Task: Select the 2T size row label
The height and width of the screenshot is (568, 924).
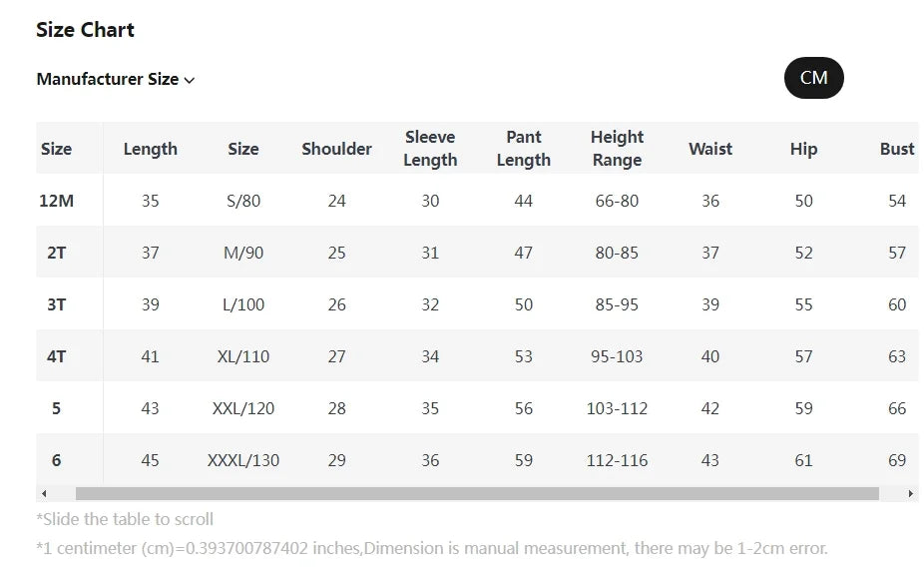Action: click(57, 253)
